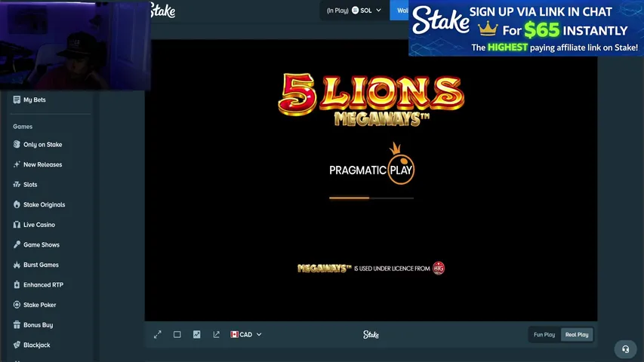Click the Burst Games icon
The height and width of the screenshot is (362, 644).
[x=17, y=265]
